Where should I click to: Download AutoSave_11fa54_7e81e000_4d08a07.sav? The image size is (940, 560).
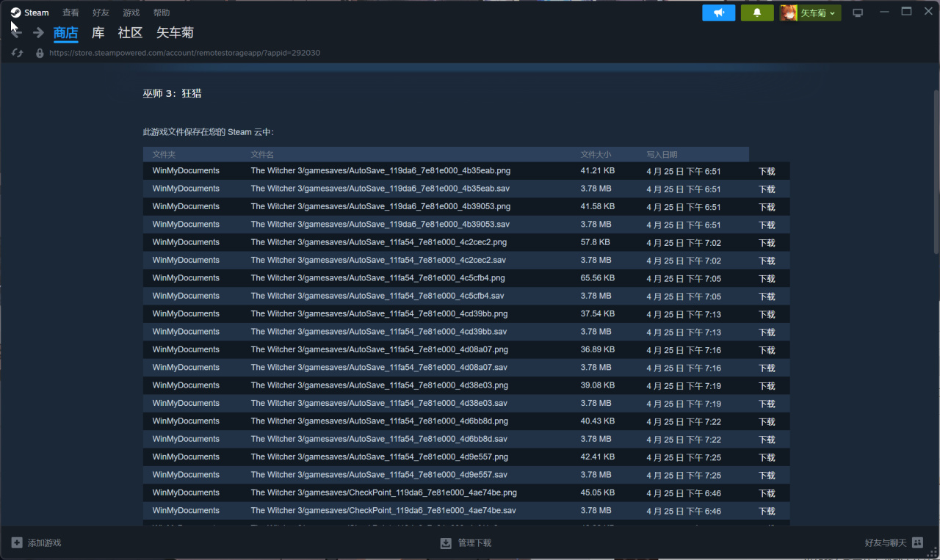(x=767, y=368)
